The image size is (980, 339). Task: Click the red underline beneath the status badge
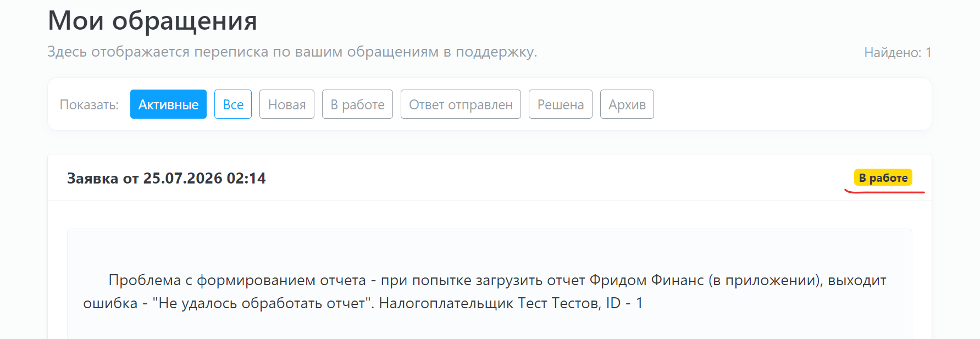884,192
